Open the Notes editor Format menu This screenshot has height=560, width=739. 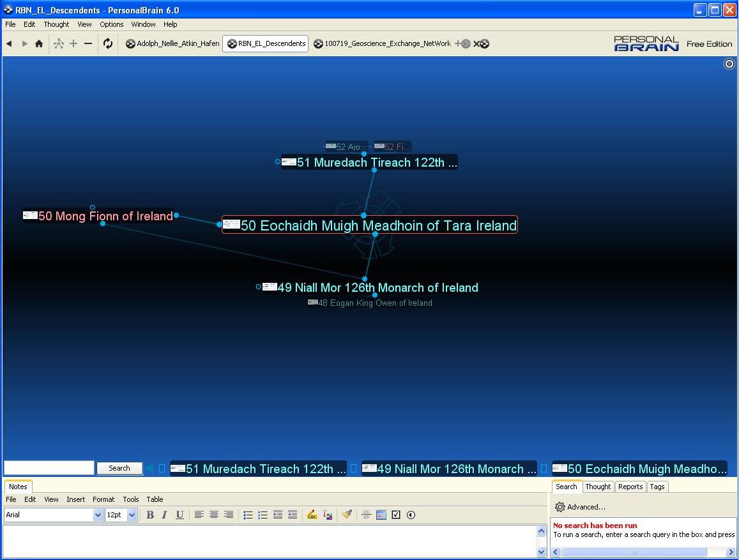click(x=103, y=499)
